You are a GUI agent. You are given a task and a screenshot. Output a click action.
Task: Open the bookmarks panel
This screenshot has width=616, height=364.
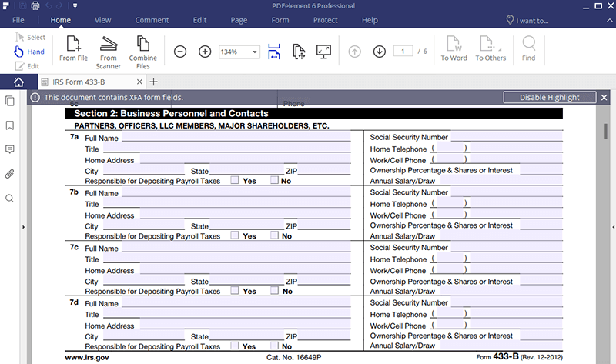pos(10,125)
